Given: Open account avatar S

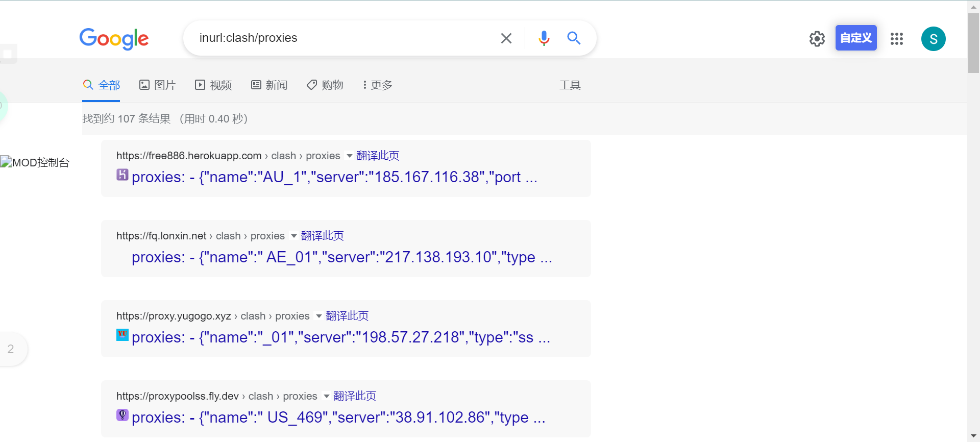Looking at the screenshot, I should [934, 39].
